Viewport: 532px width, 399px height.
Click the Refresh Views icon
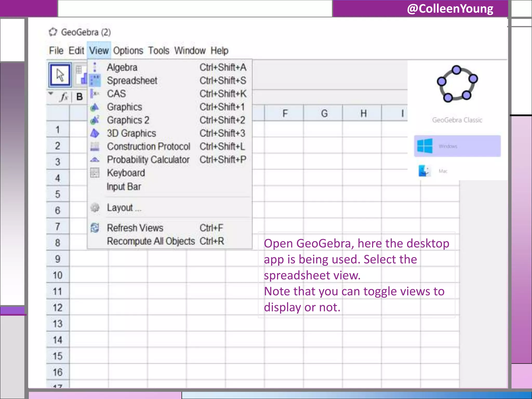click(x=95, y=228)
